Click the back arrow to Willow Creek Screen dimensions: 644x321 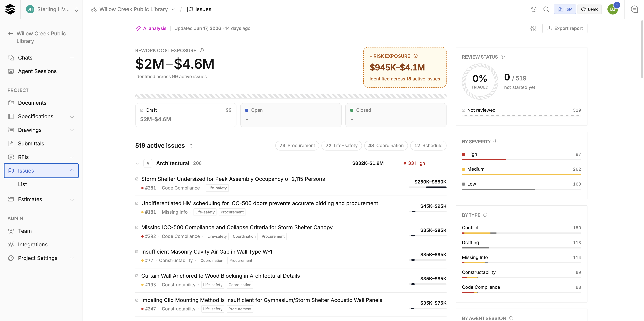(11, 34)
